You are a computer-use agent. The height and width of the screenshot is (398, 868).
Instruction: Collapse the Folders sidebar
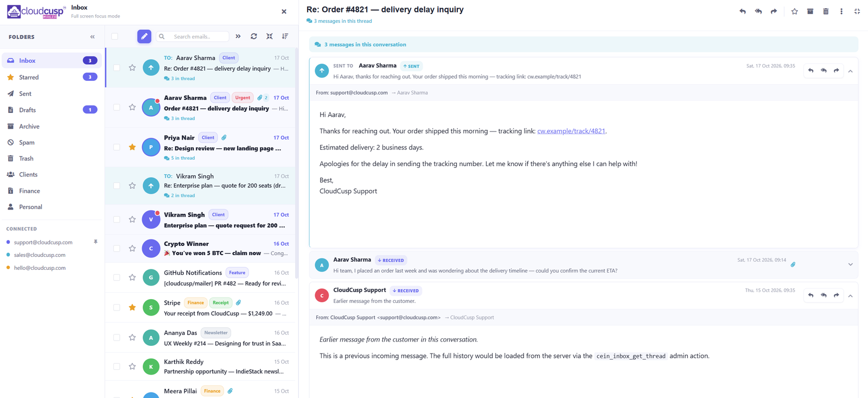(93, 37)
